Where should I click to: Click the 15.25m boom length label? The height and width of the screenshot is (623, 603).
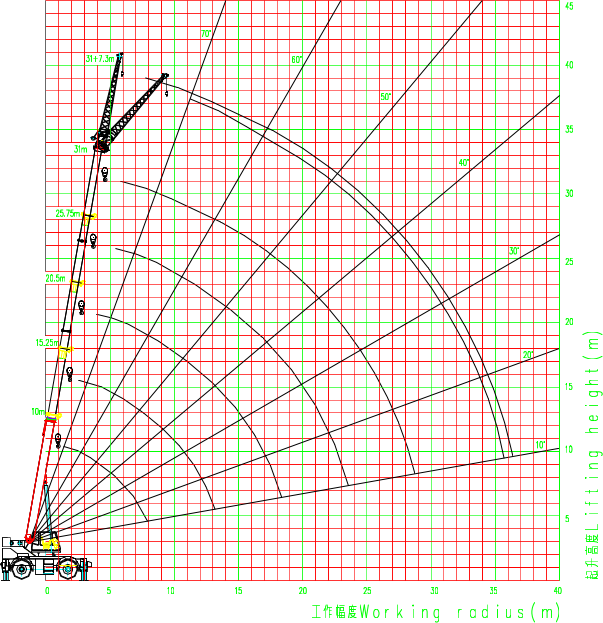47,342
